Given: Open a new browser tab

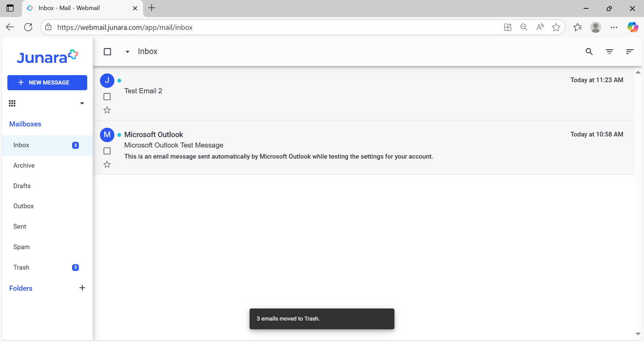Looking at the screenshot, I should coord(152,8).
